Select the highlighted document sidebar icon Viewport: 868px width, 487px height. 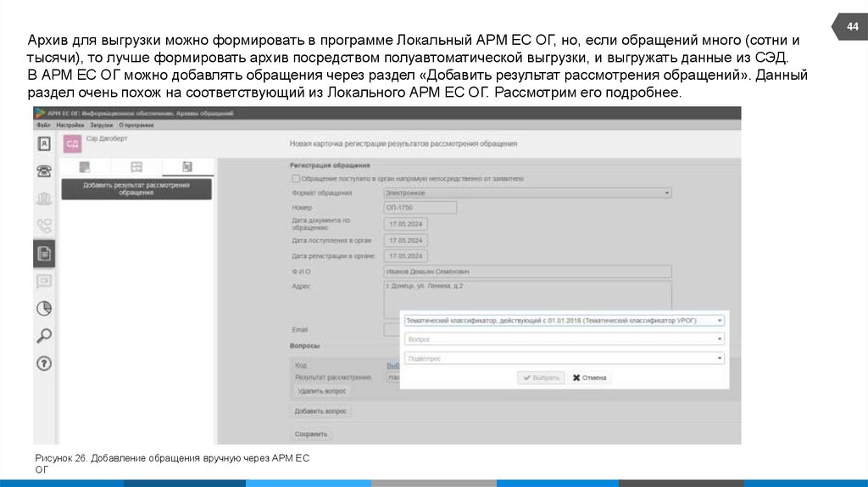pyautogui.click(x=44, y=254)
